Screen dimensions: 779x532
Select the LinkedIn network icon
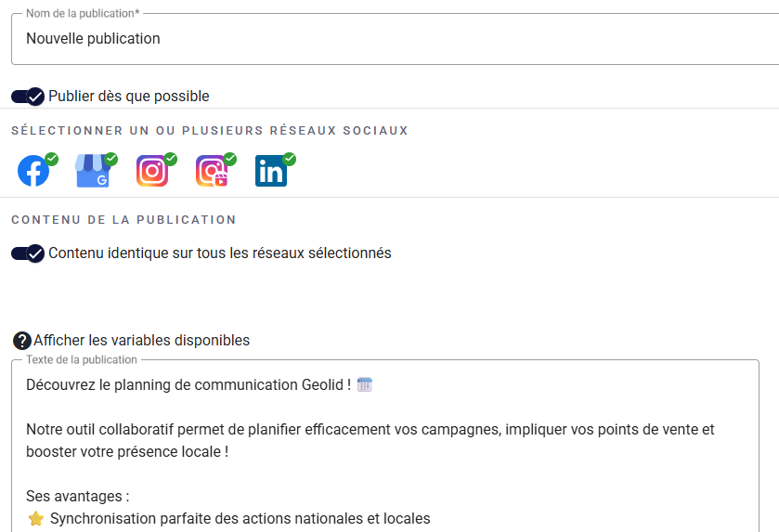[270, 172]
